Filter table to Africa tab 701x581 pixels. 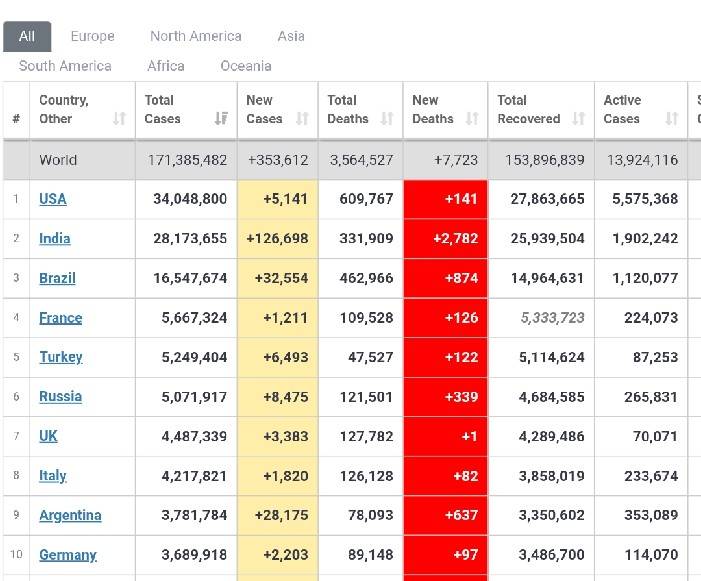[x=166, y=66]
